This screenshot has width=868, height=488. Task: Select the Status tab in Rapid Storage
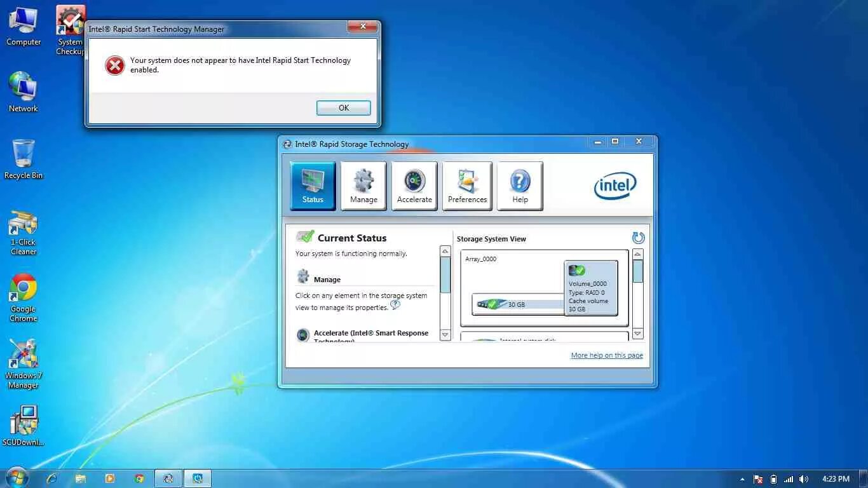coord(313,186)
